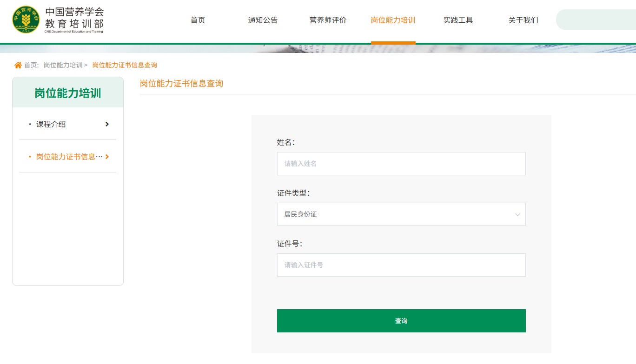Click the 首页 breadcrumb link
636x364 pixels.
pos(31,65)
